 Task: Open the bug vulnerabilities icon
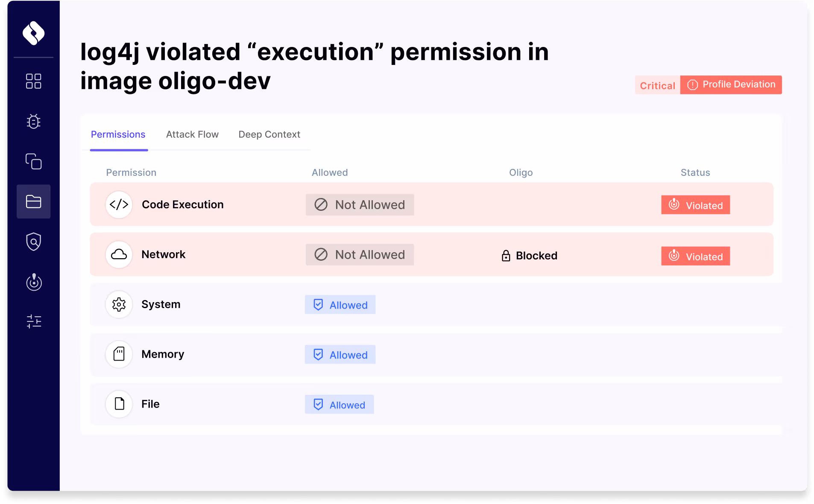tap(33, 121)
